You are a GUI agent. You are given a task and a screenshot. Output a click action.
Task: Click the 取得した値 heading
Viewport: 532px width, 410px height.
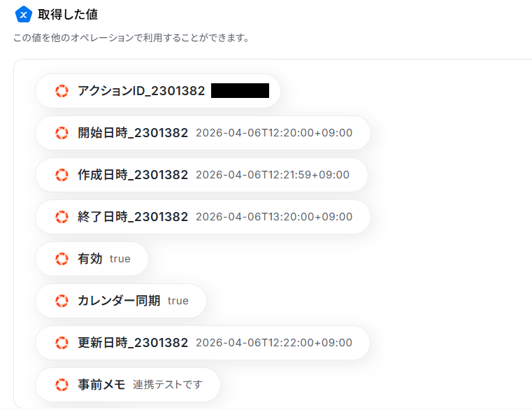68,14
